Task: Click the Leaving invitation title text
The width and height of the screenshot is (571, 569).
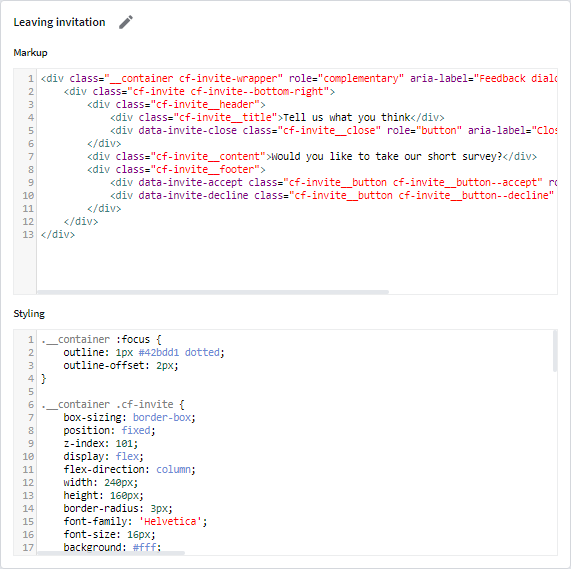Action: point(59,22)
